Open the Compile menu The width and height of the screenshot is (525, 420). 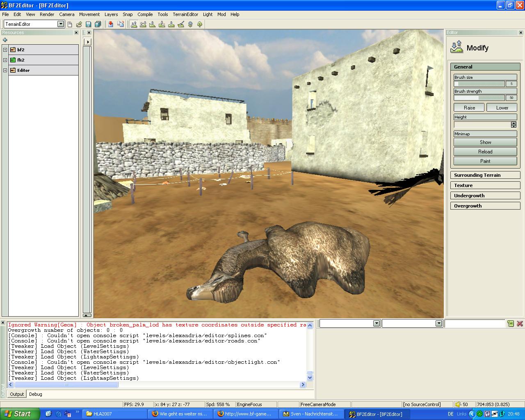(x=145, y=14)
